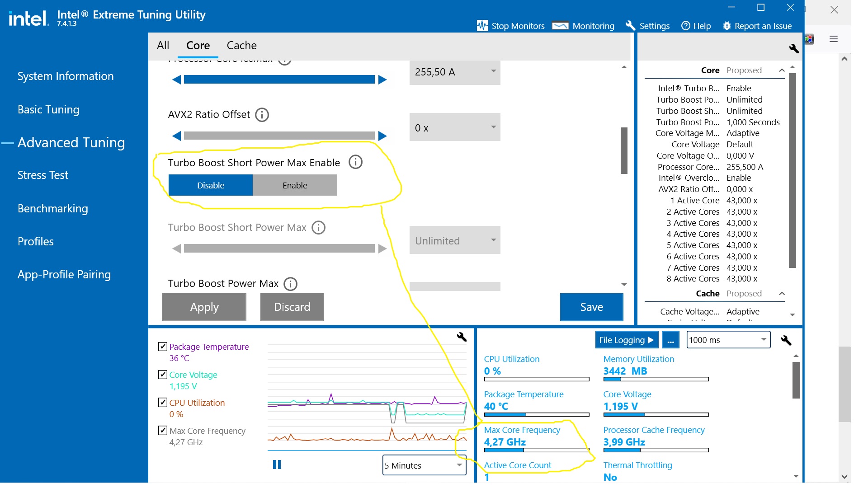The width and height of the screenshot is (868, 488).
Task: Switch to the Cache tab
Action: pos(241,46)
